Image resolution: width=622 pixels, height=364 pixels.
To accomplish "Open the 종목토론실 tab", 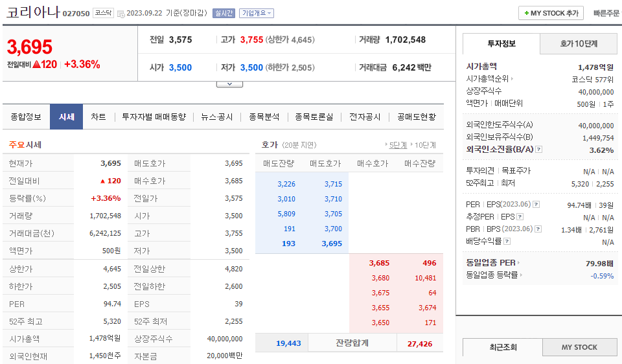I will point(314,117).
